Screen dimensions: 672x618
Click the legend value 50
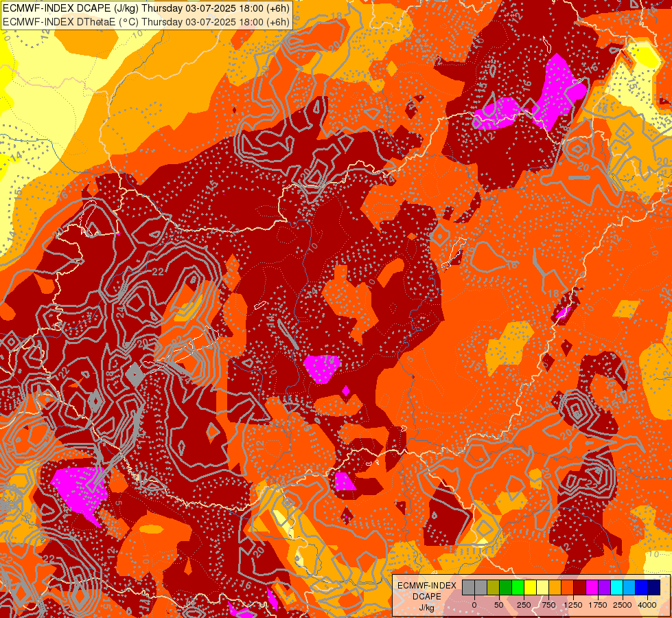[x=499, y=605]
